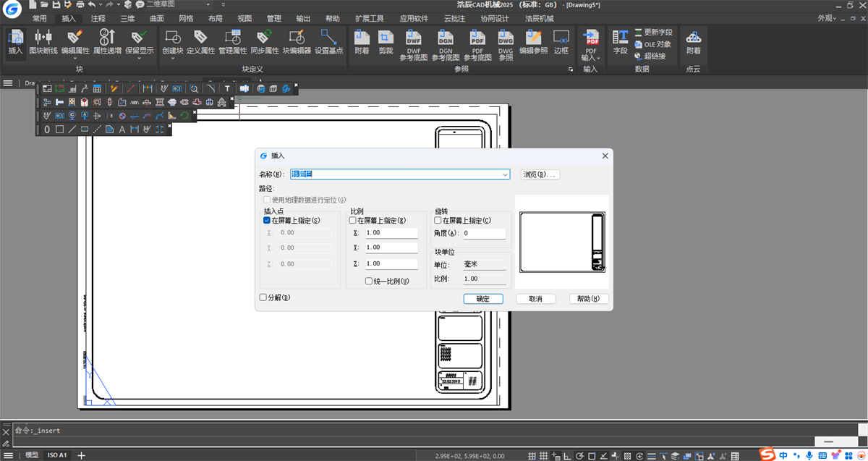Enable the 统一比例 uniform scale checkbox
The height and width of the screenshot is (461, 868).
point(369,282)
